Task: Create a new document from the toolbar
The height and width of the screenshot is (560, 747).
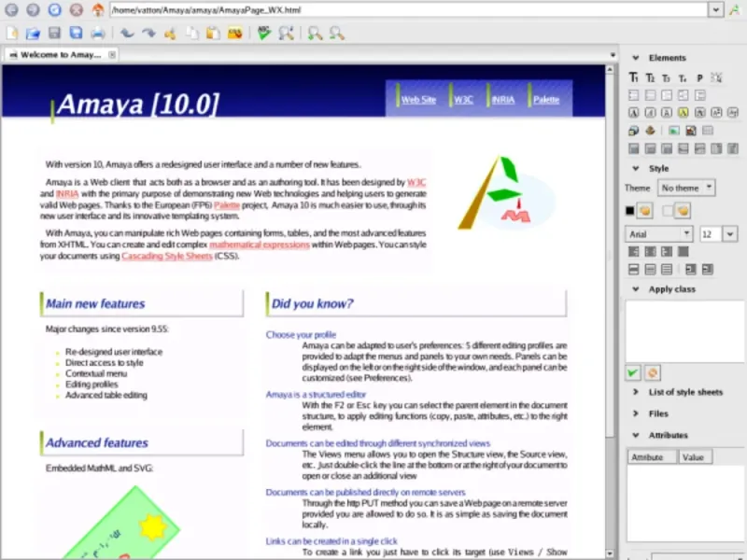Action: (x=12, y=34)
